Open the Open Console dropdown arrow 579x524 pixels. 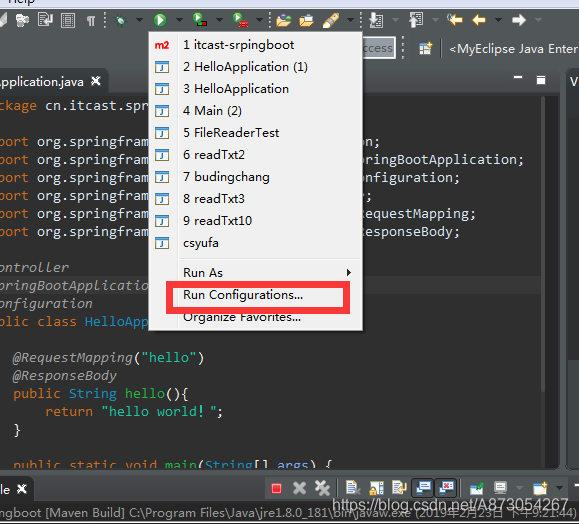559,488
